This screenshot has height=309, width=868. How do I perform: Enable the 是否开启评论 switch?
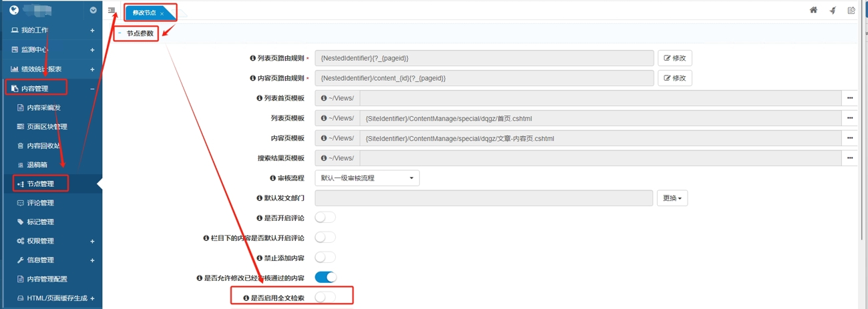[325, 218]
